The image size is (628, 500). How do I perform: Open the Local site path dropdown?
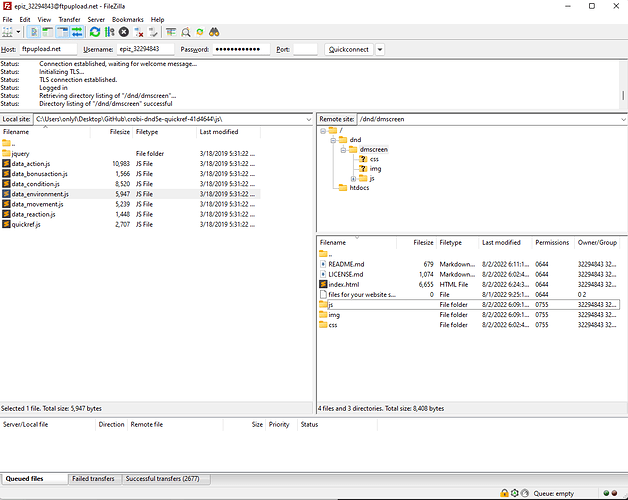pyautogui.click(x=307, y=119)
